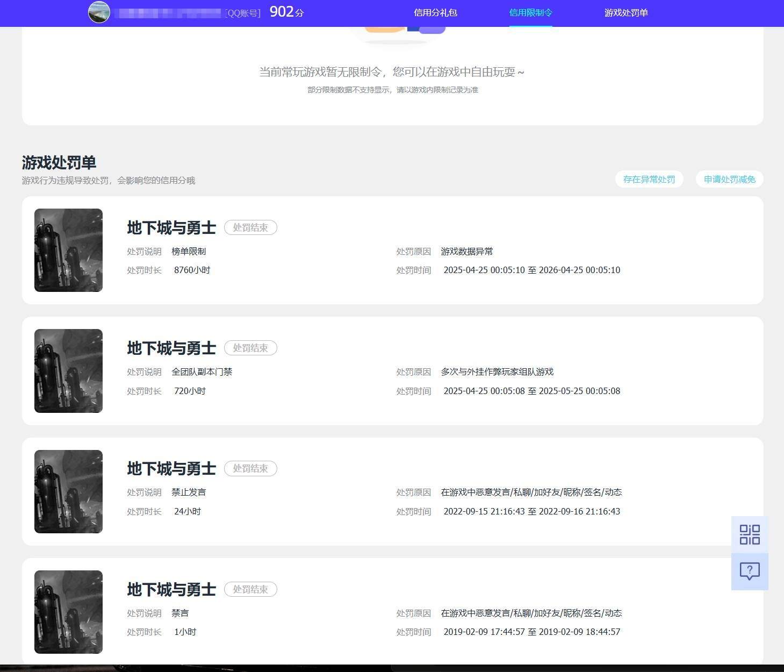Switch to the 信用限制令 tab
This screenshot has height=672, width=784.
530,13
